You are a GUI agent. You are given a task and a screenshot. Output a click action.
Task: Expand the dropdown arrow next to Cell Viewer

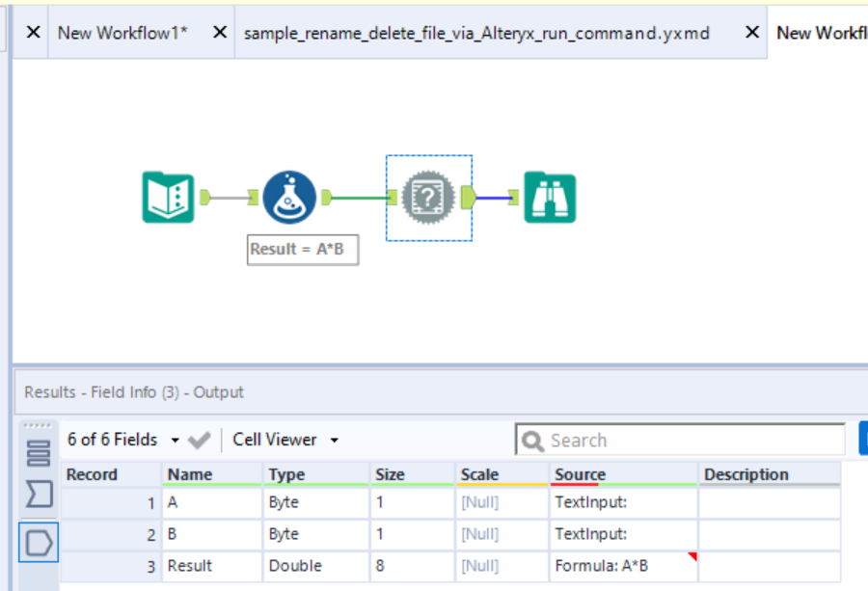(x=334, y=440)
